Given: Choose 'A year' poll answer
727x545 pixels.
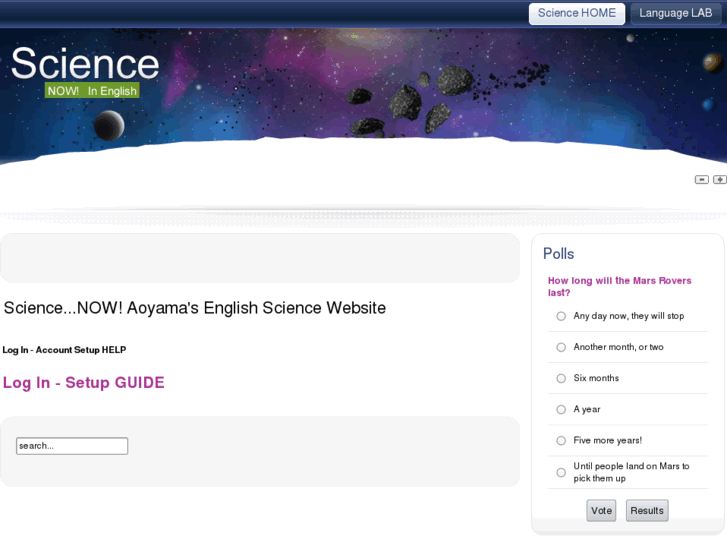Looking at the screenshot, I should (x=561, y=409).
